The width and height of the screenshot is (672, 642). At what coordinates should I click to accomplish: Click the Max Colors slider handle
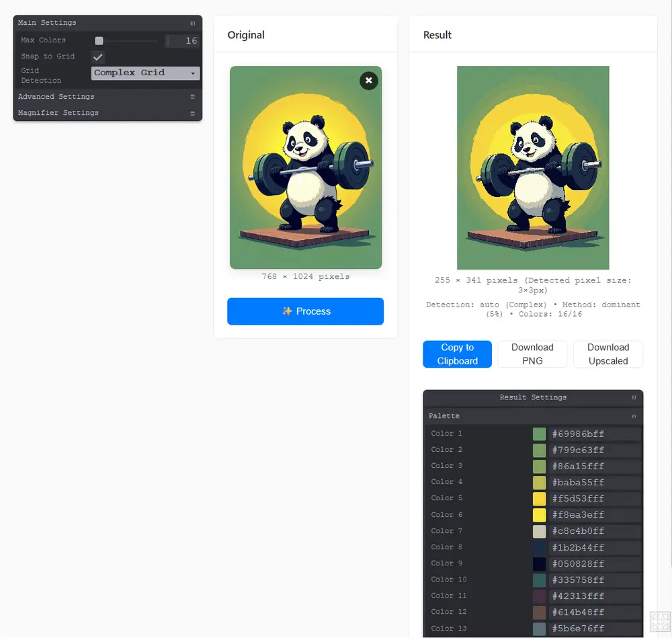(99, 41)
